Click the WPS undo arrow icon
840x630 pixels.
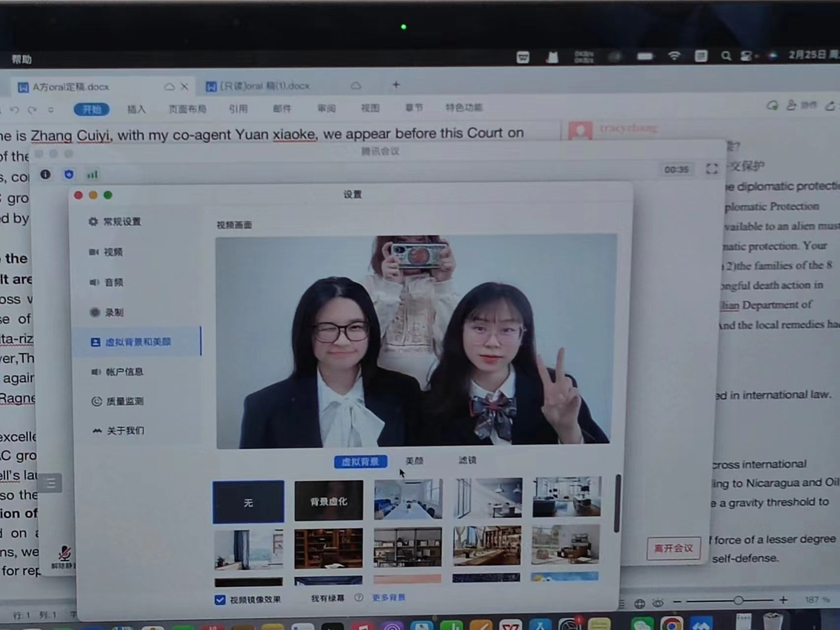[15, 109]
